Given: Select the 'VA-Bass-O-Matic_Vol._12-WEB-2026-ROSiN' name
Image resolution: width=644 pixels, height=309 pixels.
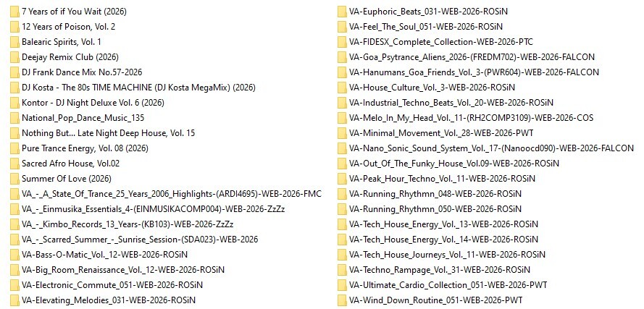Looking at the screenshot, I should tap(104, 255).
